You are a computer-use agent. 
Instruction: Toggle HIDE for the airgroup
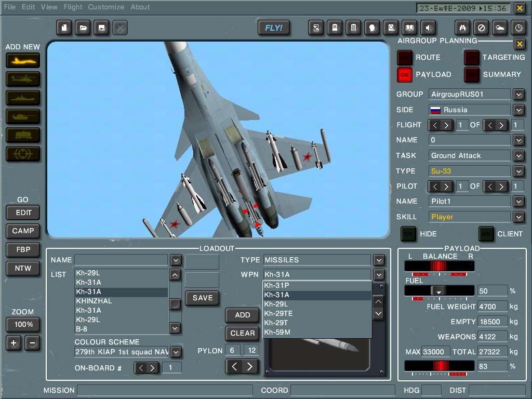coord(409,234)
